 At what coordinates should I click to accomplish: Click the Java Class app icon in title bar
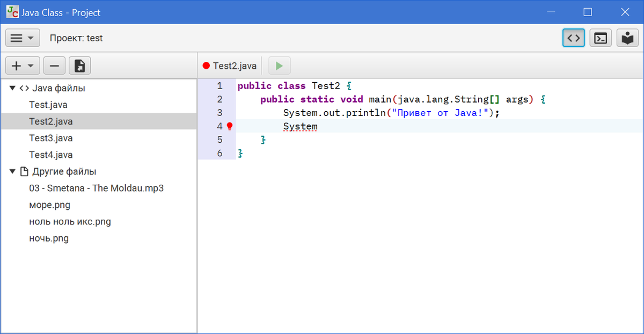12,12
